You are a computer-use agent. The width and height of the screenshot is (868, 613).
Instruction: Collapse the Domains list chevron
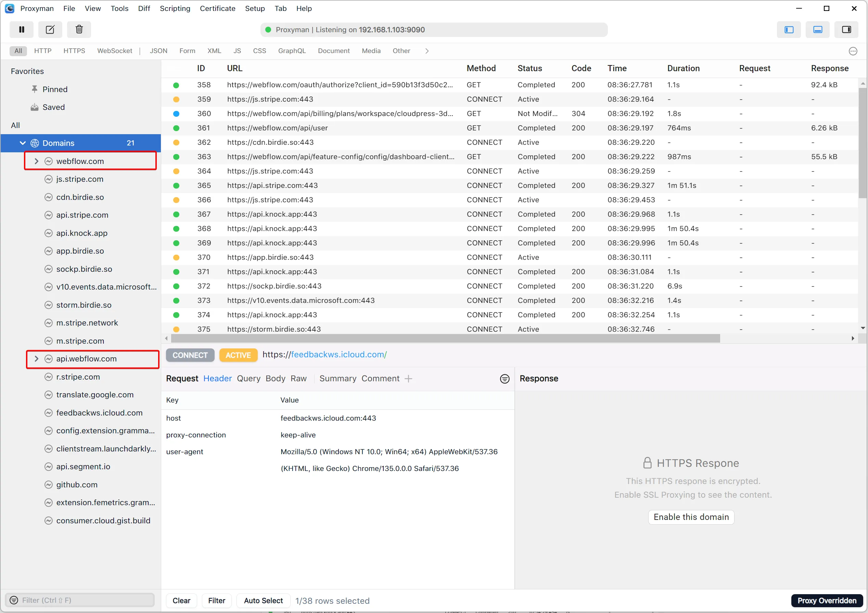(22, 143)
